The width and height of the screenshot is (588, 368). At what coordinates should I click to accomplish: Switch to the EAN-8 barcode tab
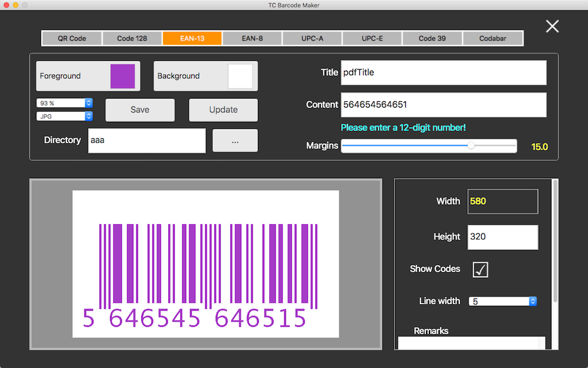[252, 39]
